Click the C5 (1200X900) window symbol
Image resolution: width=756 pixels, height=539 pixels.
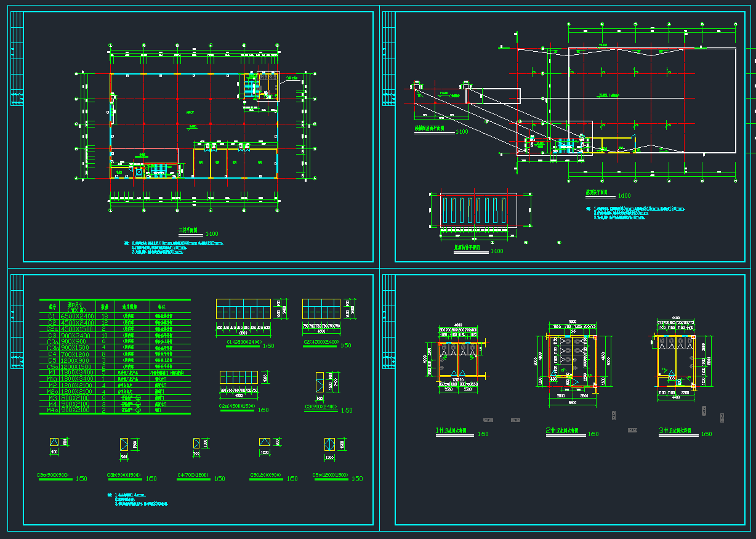[265, 442]
